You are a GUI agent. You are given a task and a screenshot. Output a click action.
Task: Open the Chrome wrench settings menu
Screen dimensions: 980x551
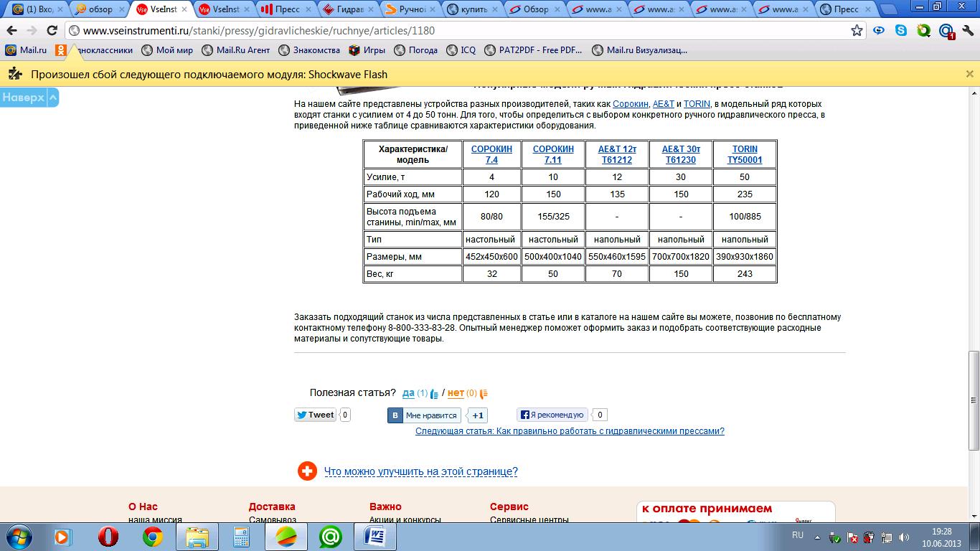click(x=967, y=31)
